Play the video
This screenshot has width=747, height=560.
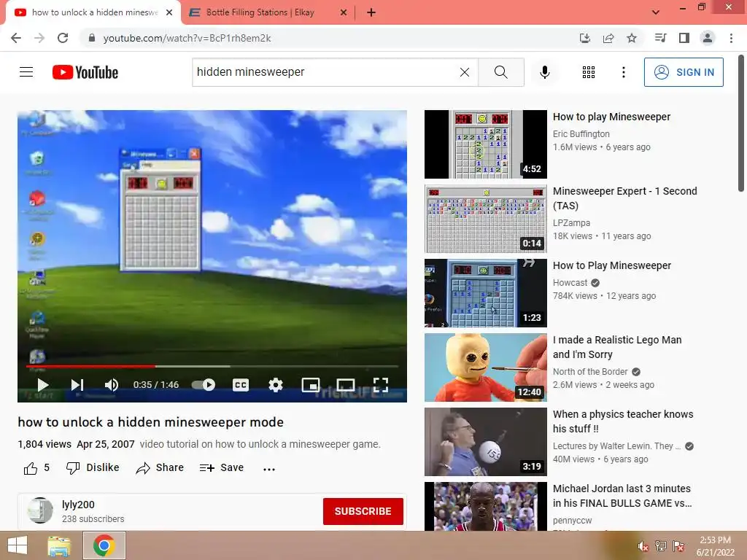[x=43, y=385]
